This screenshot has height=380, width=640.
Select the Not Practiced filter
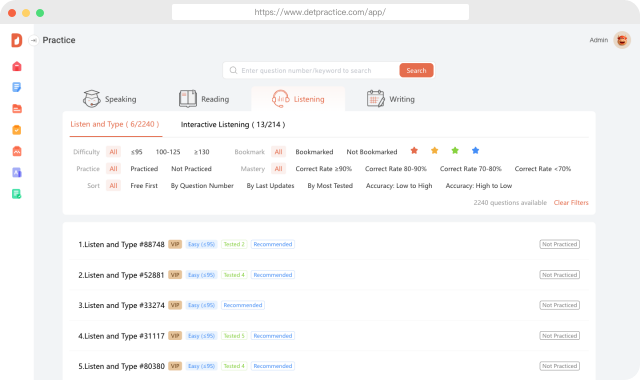click(191, 169)
